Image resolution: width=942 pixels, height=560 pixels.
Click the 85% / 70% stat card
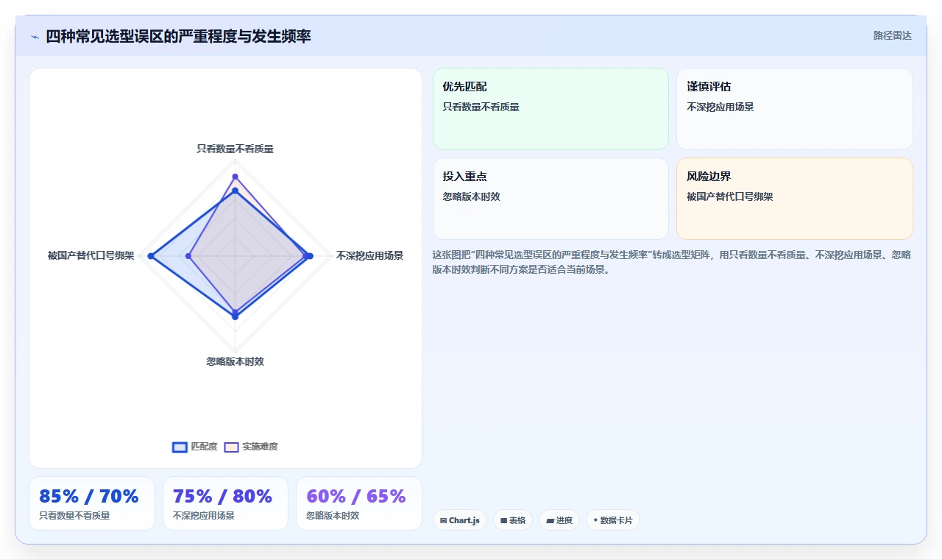(92, 503)
